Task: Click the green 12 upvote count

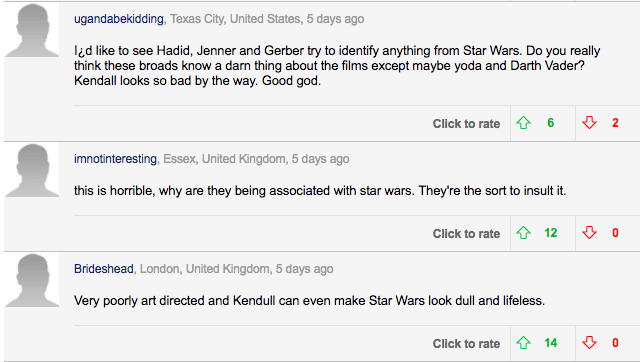Action: click(551, 233)
